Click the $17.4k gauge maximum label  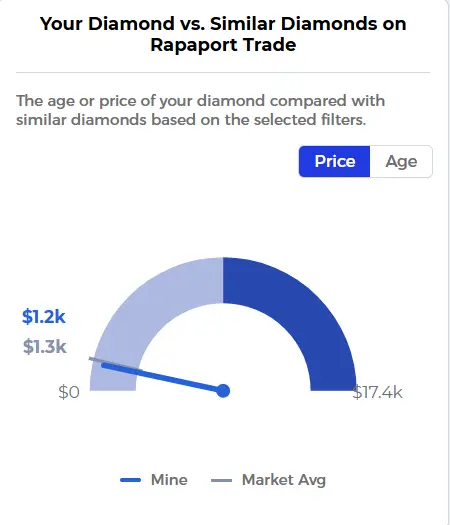click(x=377, y=392)
